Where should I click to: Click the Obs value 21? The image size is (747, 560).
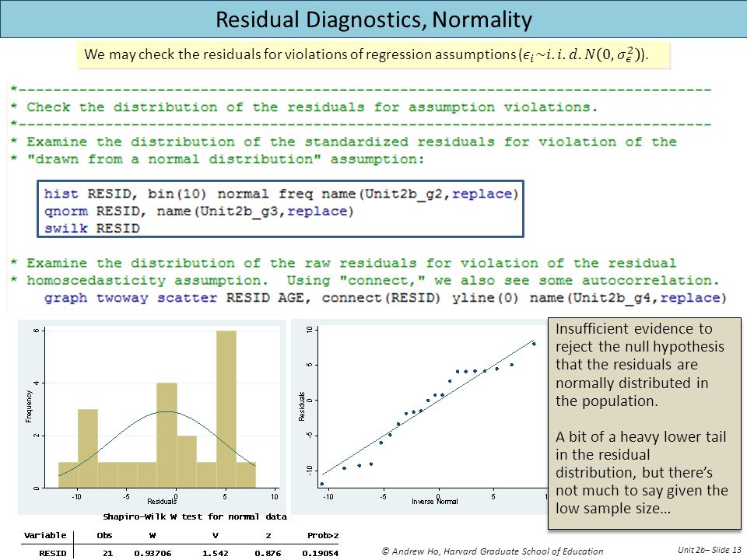107,553
